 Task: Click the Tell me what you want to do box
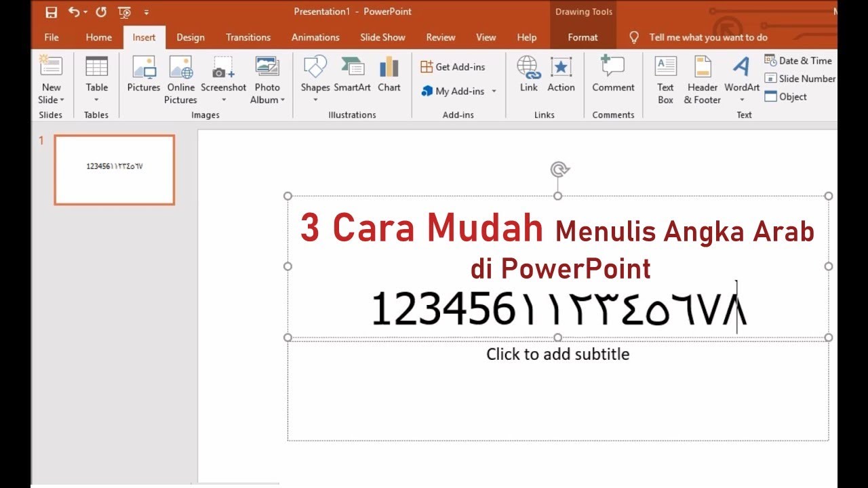click(708, 37)
